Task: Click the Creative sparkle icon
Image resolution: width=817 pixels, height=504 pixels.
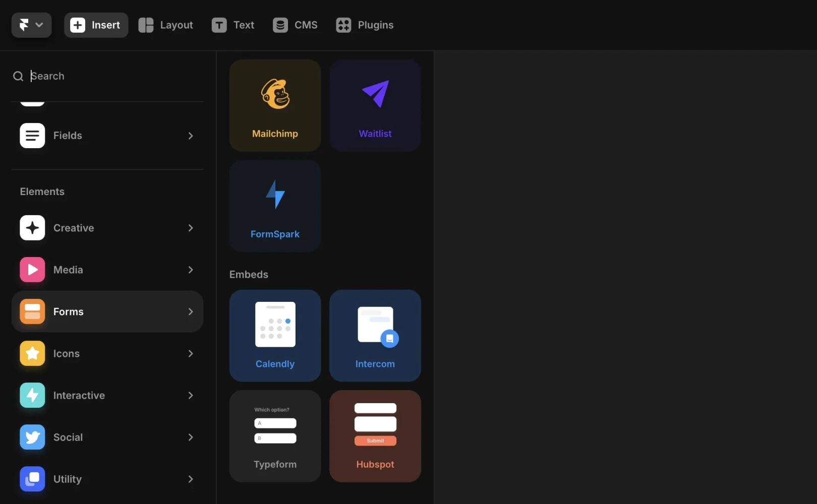Action: 32,228
